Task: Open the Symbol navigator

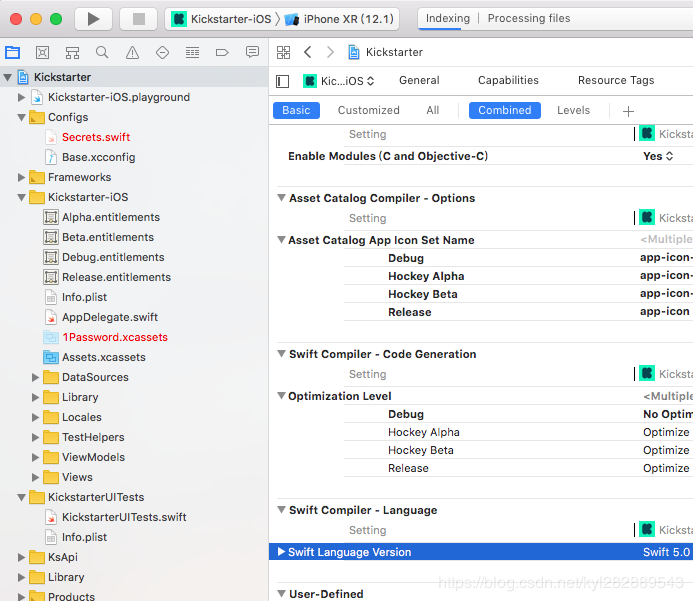Action: pos(72,53)
